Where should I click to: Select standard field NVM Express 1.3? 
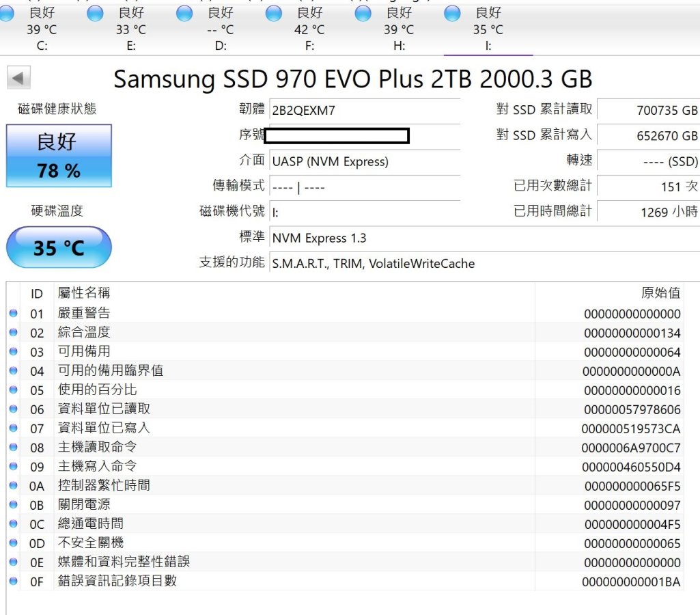tap(485, 238)
